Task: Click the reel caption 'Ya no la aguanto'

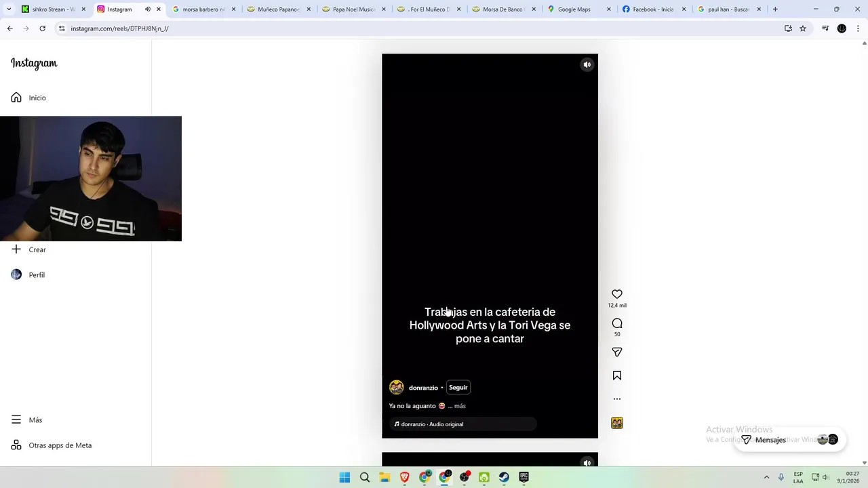Action: [412, 406]
